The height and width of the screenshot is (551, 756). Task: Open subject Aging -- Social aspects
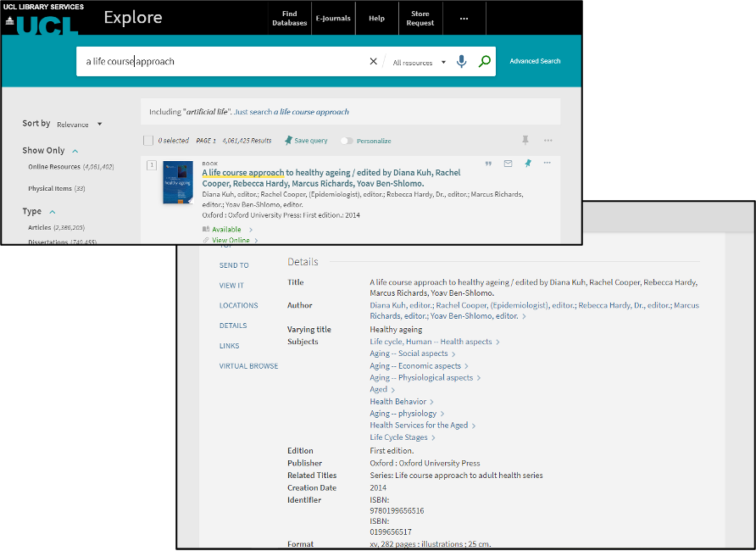tap(409, 353)
